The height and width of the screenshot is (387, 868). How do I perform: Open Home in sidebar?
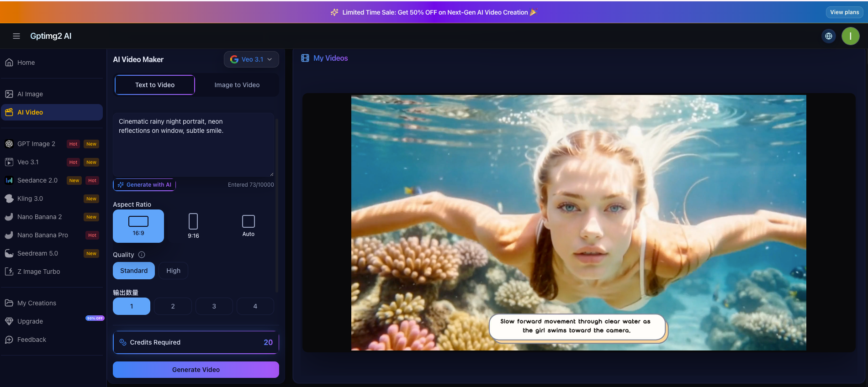(x=52, y=63)
